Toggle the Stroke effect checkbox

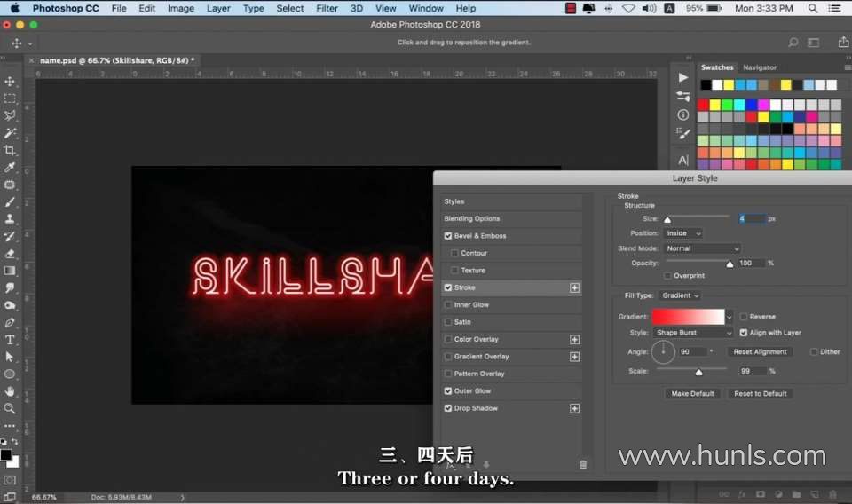448,287
